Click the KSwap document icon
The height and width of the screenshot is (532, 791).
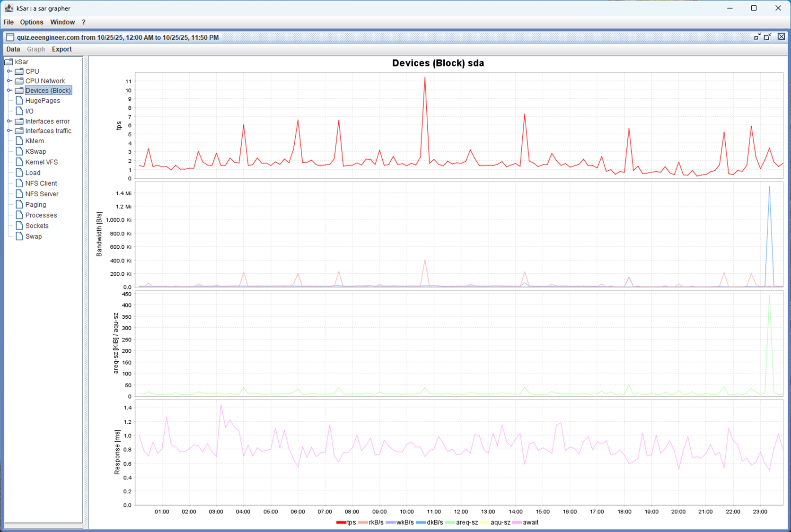pos(19,151)
